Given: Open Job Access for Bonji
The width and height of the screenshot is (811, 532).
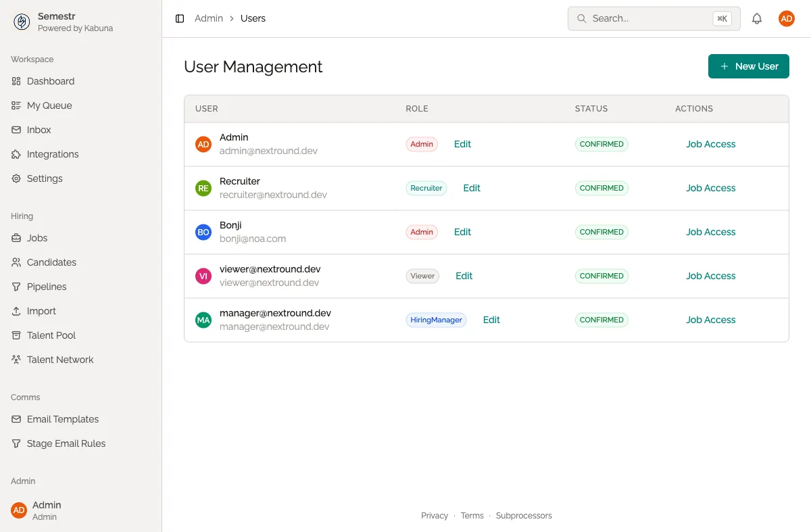Looking at the screenshot, I should pos(710,232).
